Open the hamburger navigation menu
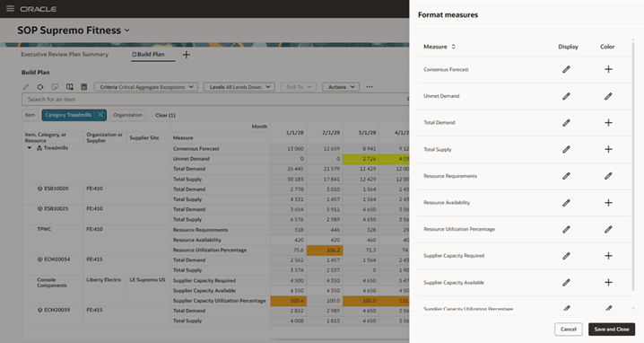Viewport: 644px width, 343px height. tap(10, 9)
